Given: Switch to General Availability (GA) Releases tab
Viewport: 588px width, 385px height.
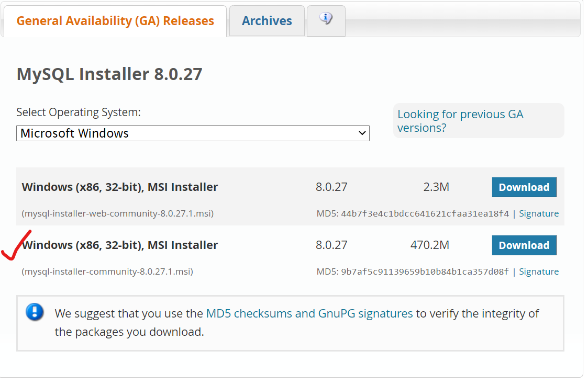Looking at the screenshot, I should tap(114, 20).
